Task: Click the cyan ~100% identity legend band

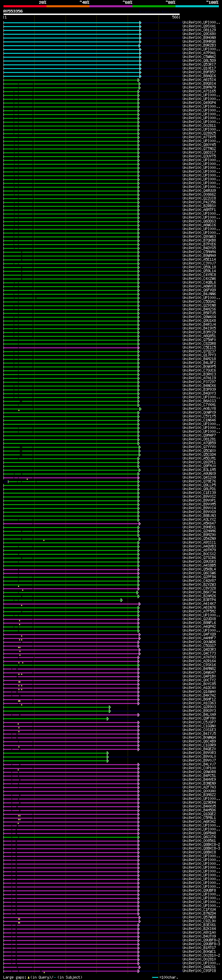Action: [x=197, y=6]
